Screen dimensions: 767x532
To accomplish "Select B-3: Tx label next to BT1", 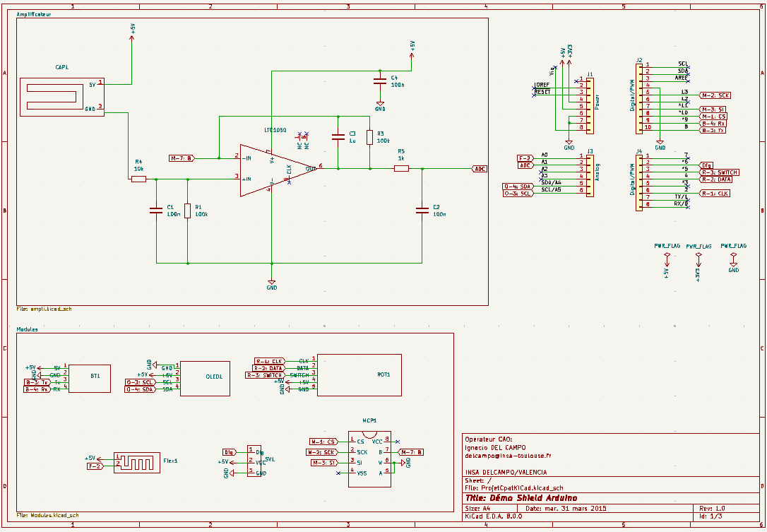I will point(37,382).
